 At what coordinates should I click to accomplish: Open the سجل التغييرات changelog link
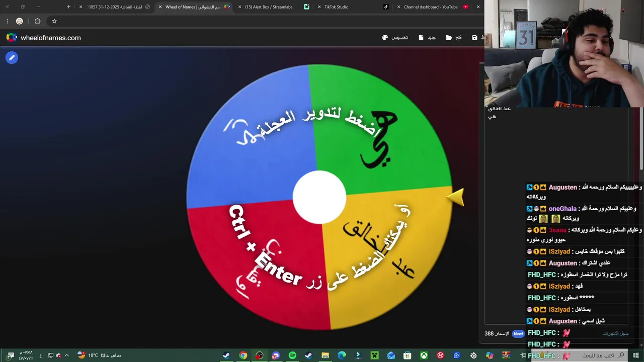(x=615, y=333)
